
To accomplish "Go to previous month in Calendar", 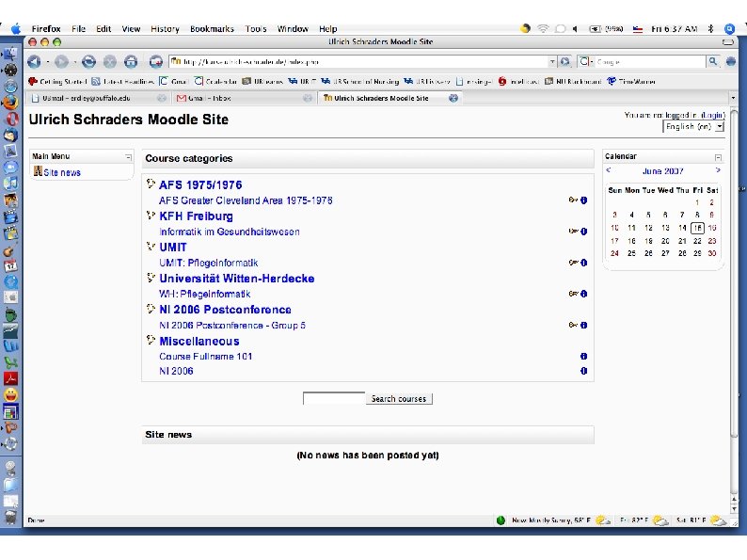I will (x=609, y=170).
